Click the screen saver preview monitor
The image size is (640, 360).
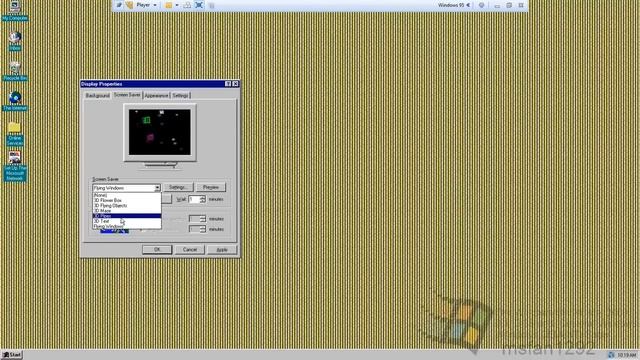coord(160,132)
